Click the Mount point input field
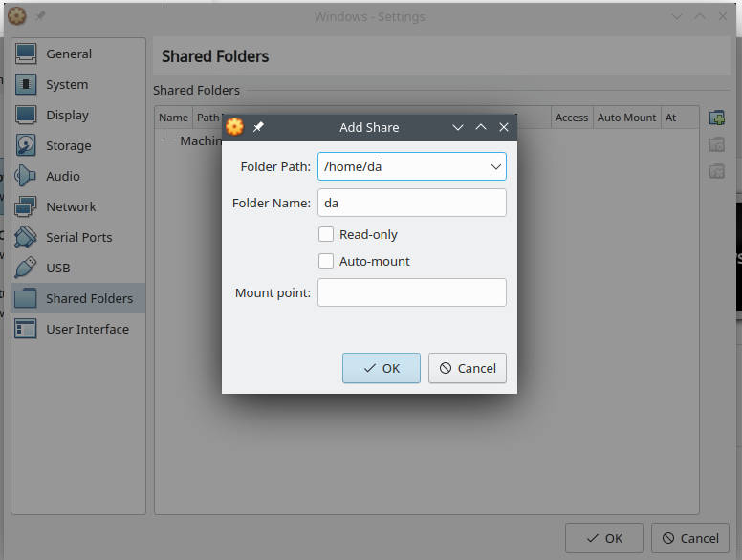742x560 pixels. (412, 292)
